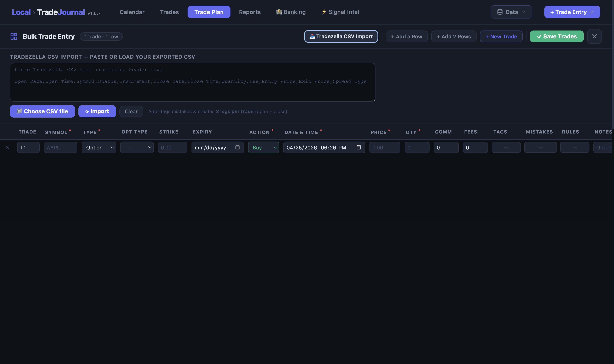This screenshot has width=614, height=364.
Task: Close the Bulk Trade Entry panel
Action: coord(594,36)
